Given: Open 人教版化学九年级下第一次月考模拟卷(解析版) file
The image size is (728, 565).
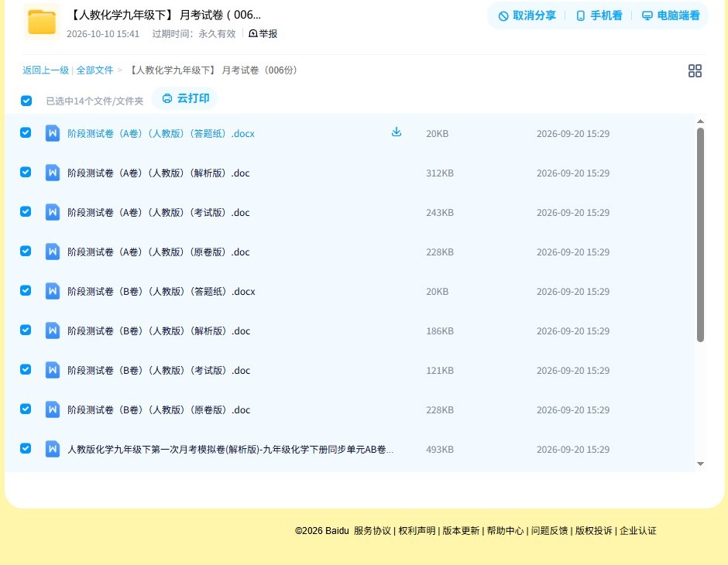Looking at the screenshot, I should click(230, 449).
